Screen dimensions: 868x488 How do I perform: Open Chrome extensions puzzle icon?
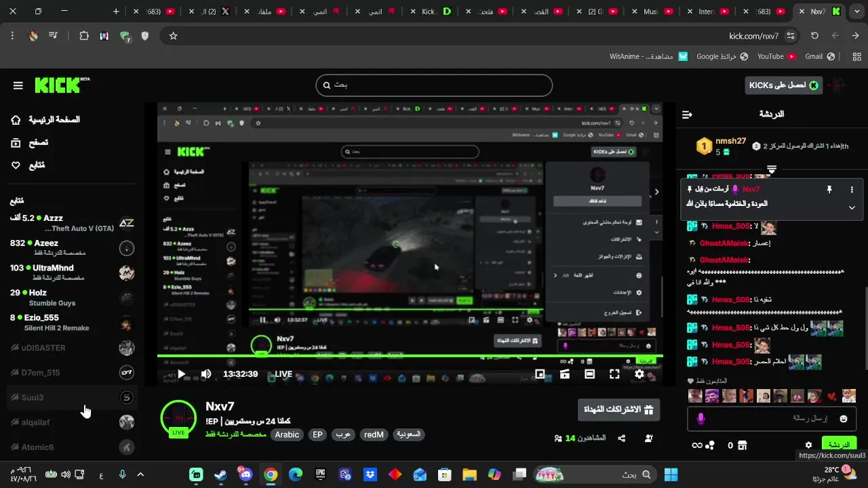pyautogui.click(x=84, y=36)
